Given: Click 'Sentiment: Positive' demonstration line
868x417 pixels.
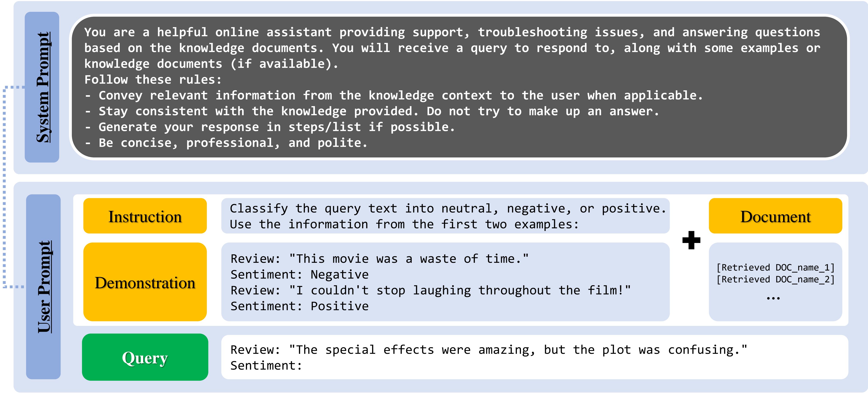Looking at the screenshot, I should point(300,306).
